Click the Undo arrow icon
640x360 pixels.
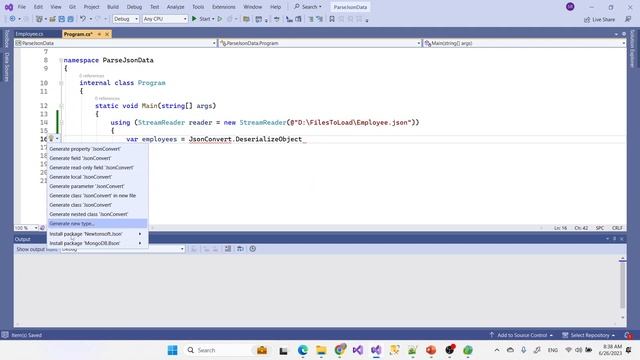pyautogui.click(x=83, y=19)
